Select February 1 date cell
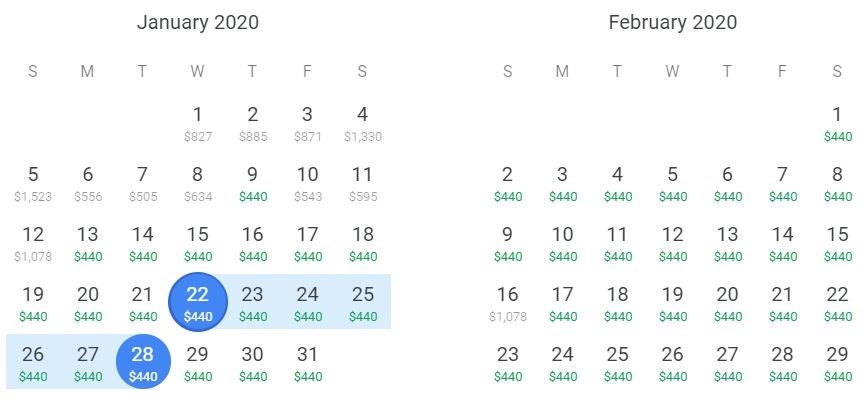The image size is (866, 400). tap(837, 123)
